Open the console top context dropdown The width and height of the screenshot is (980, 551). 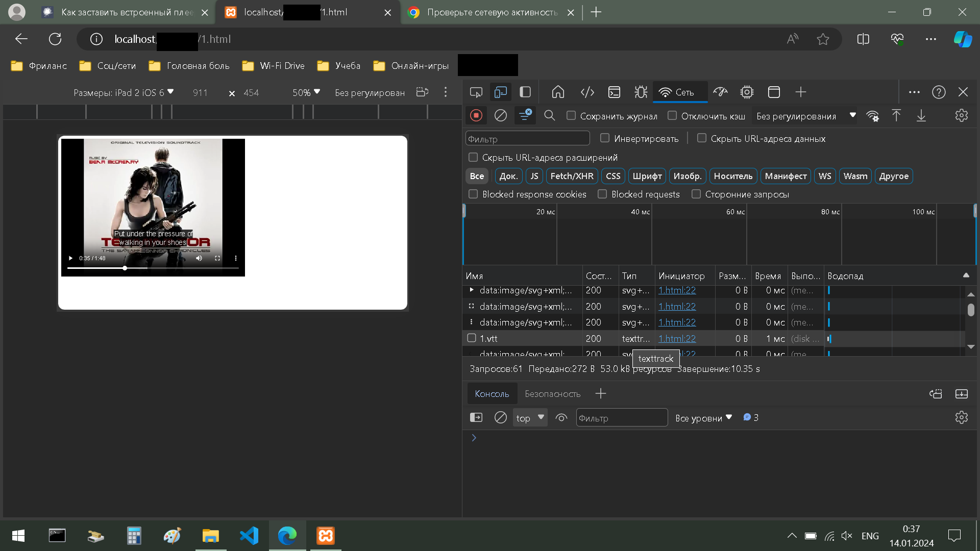530,418
